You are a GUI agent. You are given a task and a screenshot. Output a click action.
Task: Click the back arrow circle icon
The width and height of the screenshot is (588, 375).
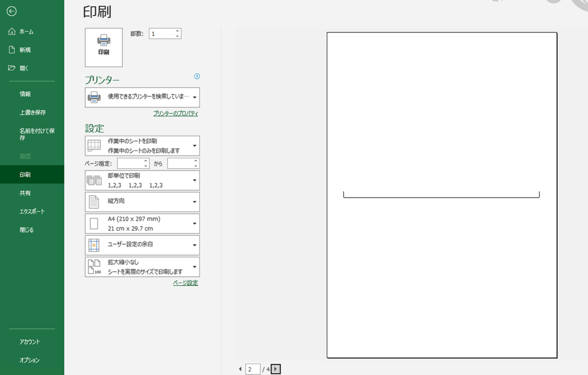[x=11, y=11]
